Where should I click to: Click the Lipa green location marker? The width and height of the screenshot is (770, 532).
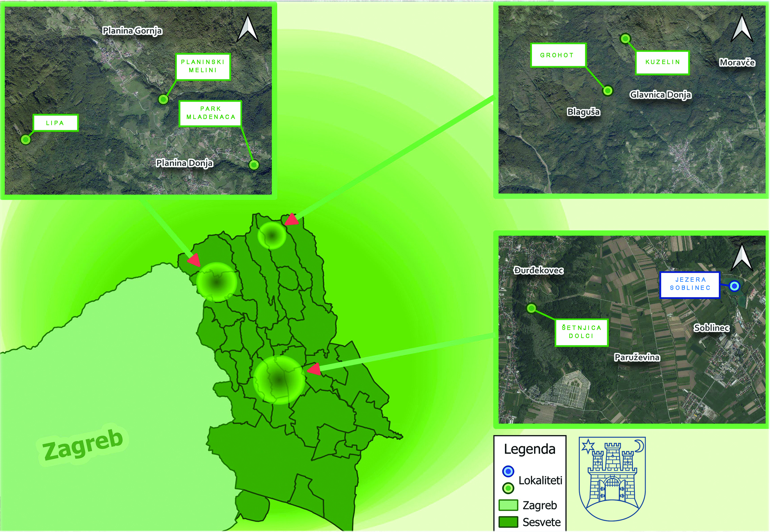click(25, 139)
